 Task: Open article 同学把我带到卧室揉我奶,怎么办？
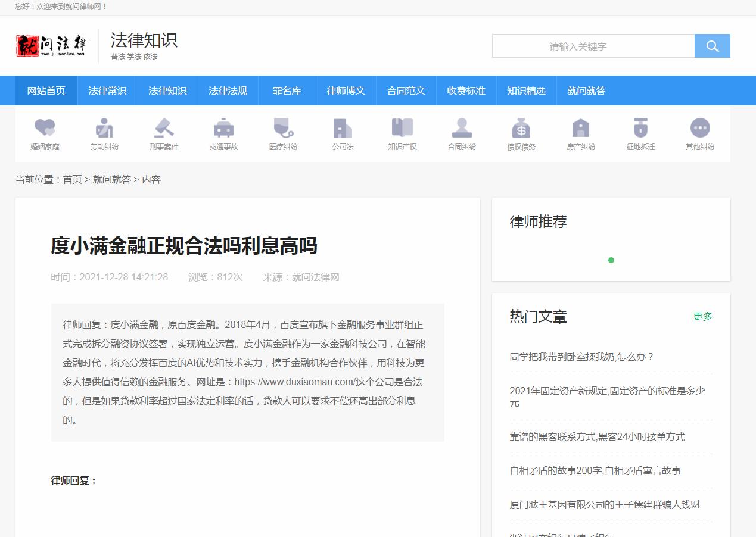582,357
